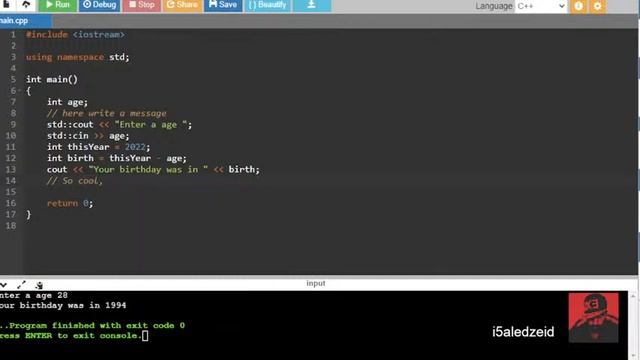Click the "Your birthday was in " string

(x=148, y=169)
